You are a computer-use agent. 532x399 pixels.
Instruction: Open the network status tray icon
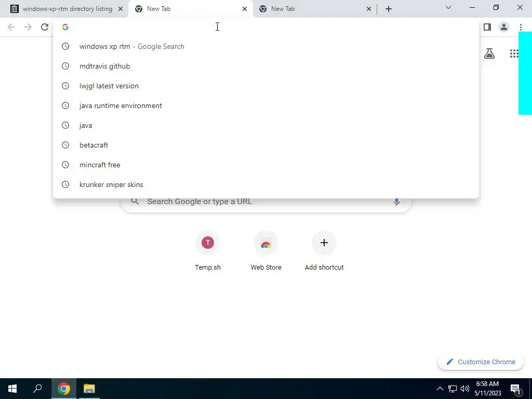pyautogui.click(x=453, y=389)
